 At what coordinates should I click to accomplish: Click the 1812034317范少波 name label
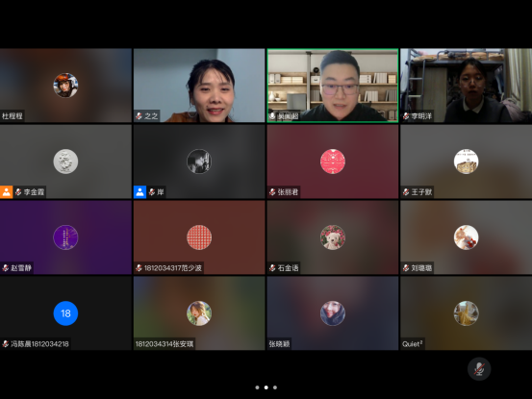173,268
